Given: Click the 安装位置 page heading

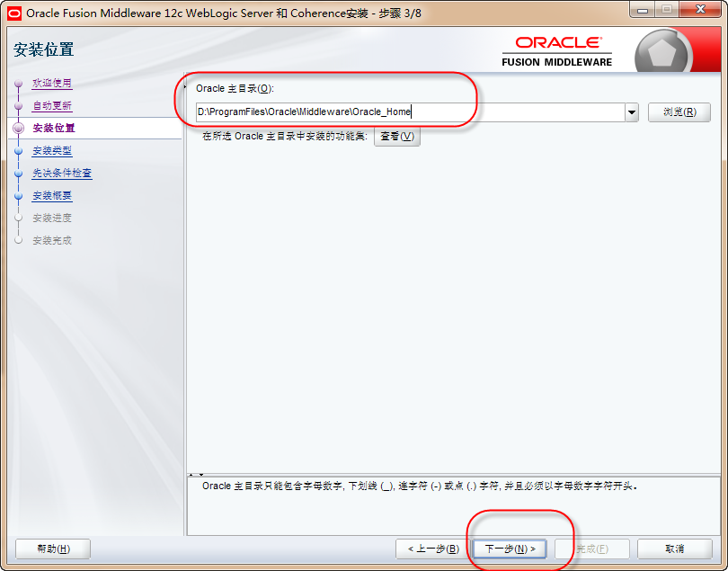Looking at the screenshot, I should coord(44,49).
